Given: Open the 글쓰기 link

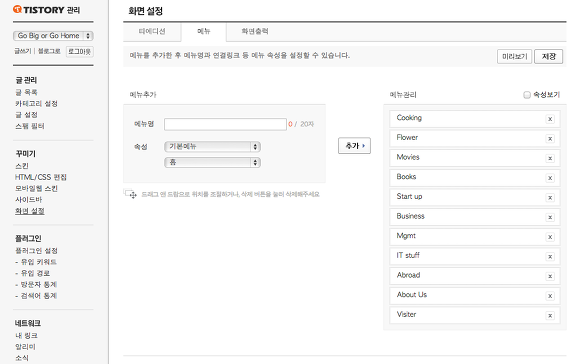Looking at the screenshot, I should (23, 51).
